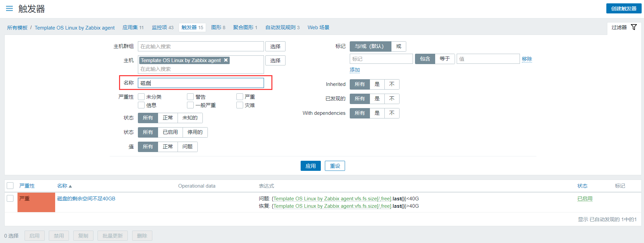Tick the select-all triggers checkbox
644x243 pixels.
10,186
